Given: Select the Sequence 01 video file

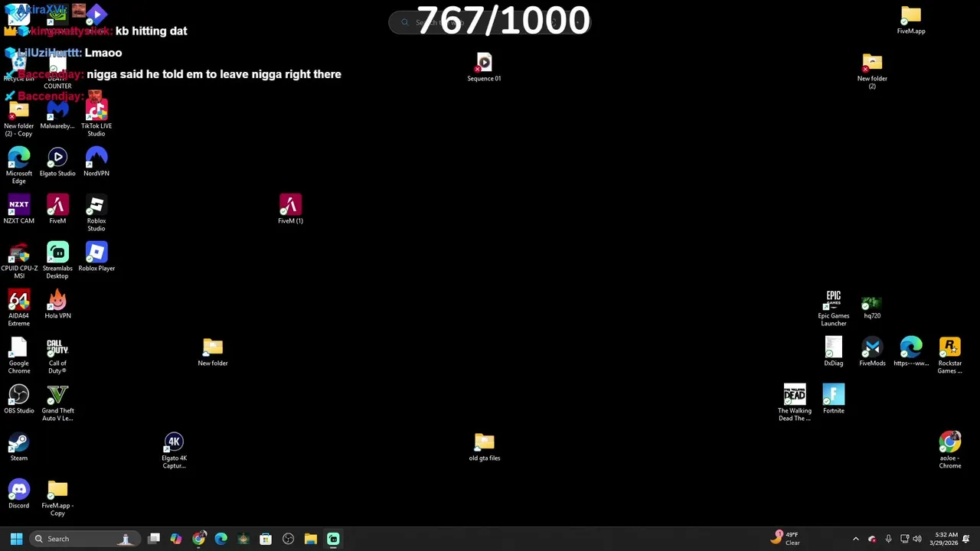Looking at the screenshot, I should (x=484, y=67).
